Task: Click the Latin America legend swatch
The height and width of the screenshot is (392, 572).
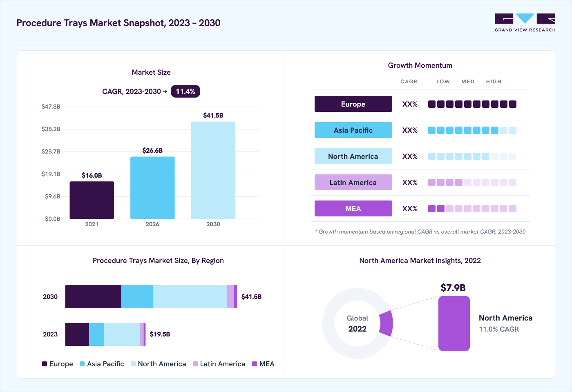Action: 195,364
